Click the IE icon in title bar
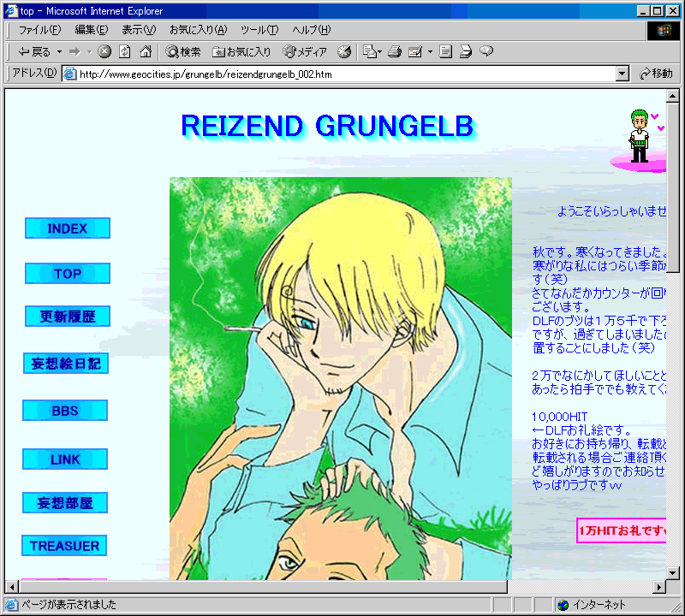Viewport: 685px width, 616px height. [x=11, y=11]
